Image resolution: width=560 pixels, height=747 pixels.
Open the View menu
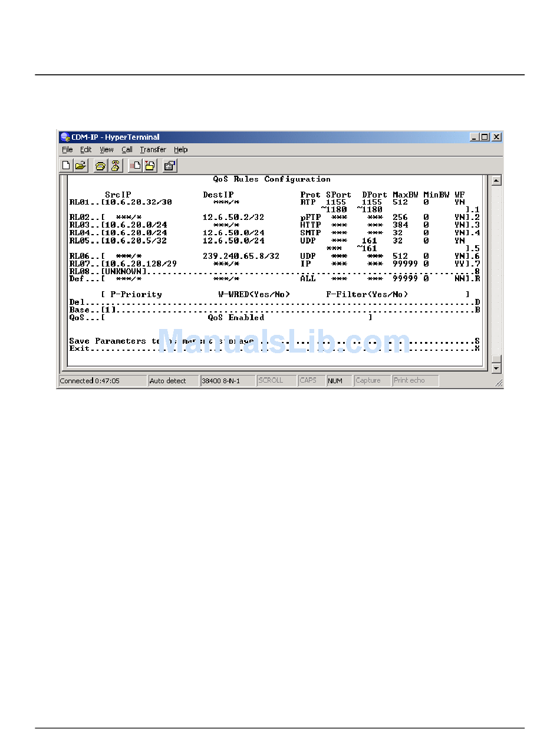coord(107,150)
